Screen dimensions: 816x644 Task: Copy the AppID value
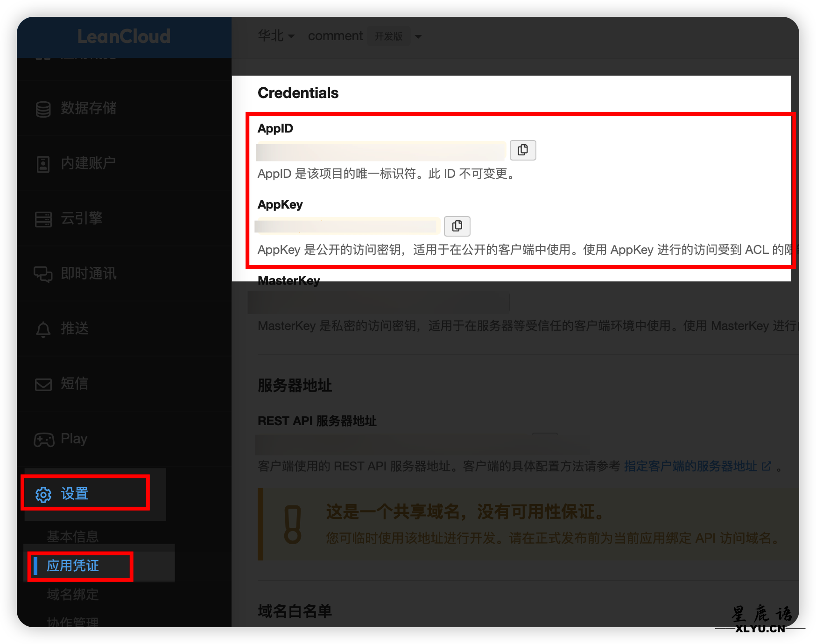click(522, 150)
